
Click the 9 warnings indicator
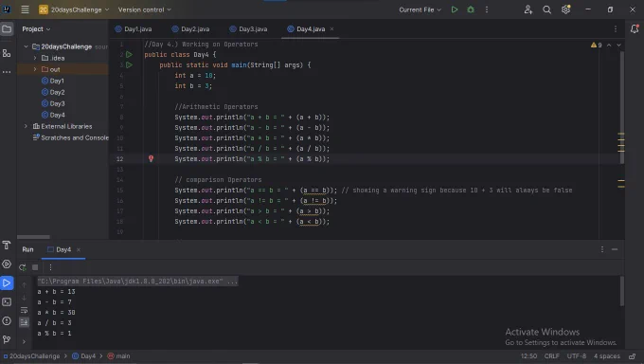597,45
